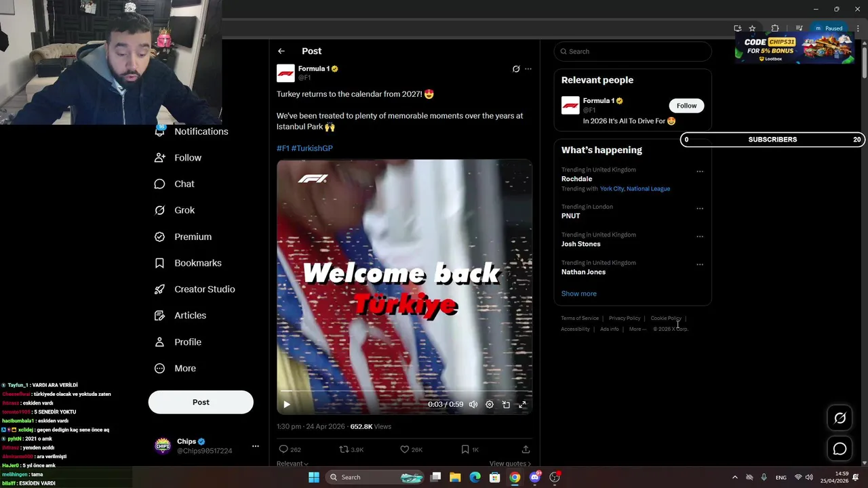This screenshot has height=488, width=868.
Task: Play the Welcome back Türkiye video
Action: pos(287,405)
